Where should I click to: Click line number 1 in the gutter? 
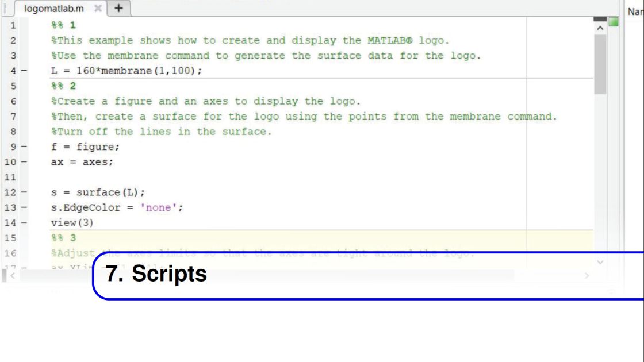(13, 25)
